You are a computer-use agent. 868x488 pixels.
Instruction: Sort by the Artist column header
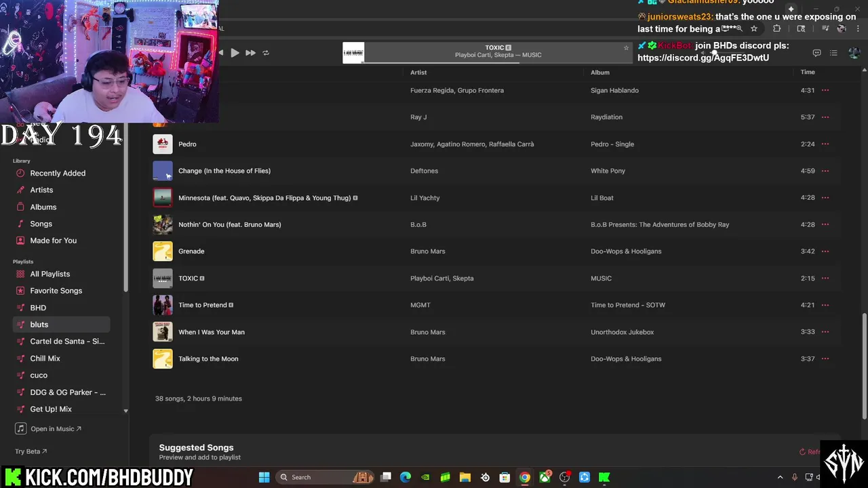[418, 73]
